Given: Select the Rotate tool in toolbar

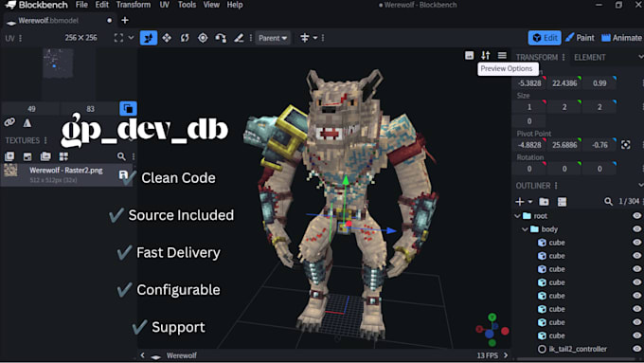Looking at the screenshot, I should click(x=185, y=38).
